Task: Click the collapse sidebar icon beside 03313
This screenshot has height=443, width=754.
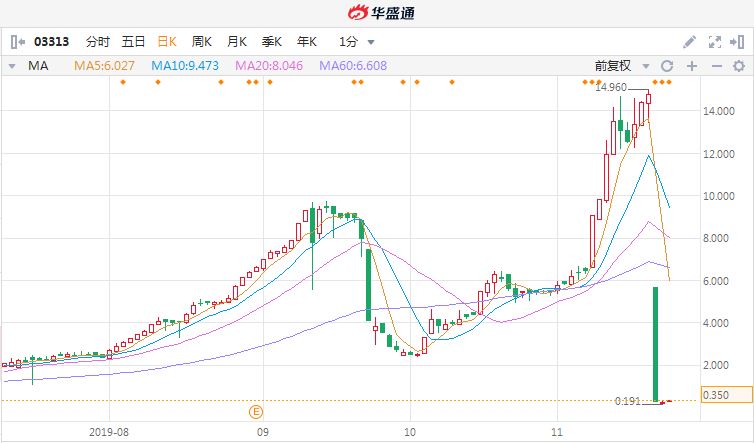Action: (x=17, y=42)
